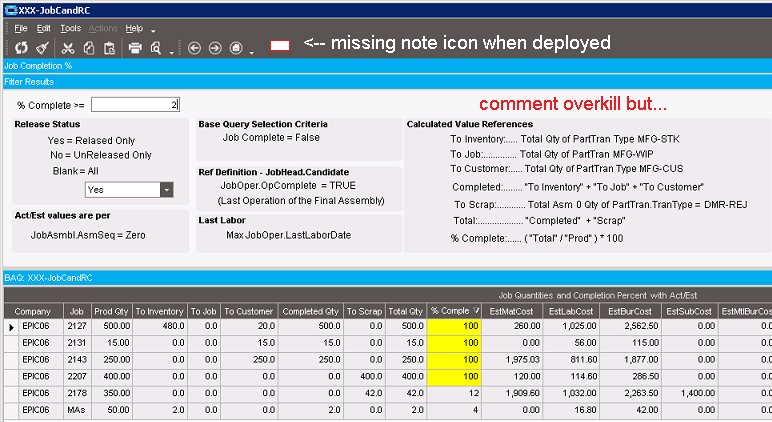Click the XXX-JobCandRC window title icon

tap(10, 10)
